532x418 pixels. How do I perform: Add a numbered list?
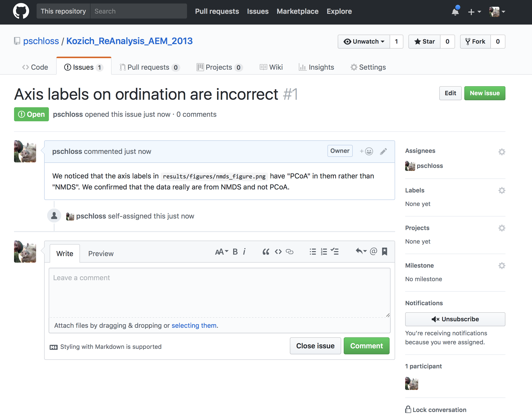324,252
